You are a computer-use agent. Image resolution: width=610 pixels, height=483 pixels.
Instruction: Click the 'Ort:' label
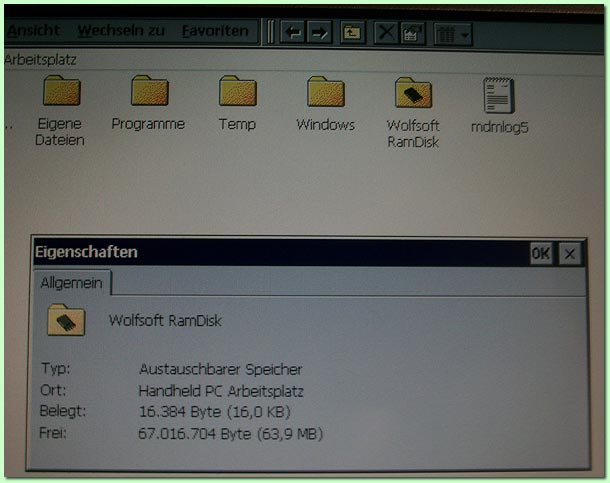coord(53,390)
